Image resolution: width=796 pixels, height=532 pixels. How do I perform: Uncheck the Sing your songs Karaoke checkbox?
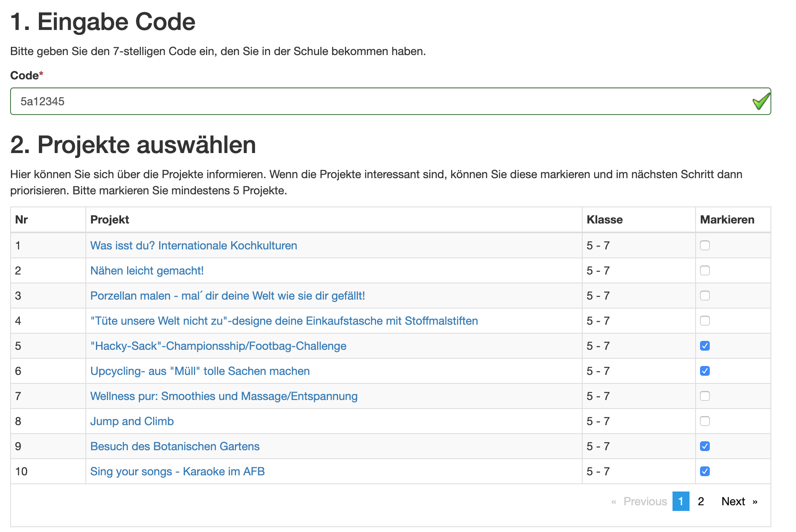(x=705, y=471)
